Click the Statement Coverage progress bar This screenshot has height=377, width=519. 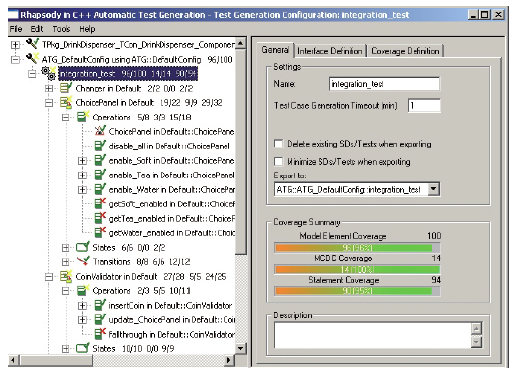point(357,291)
